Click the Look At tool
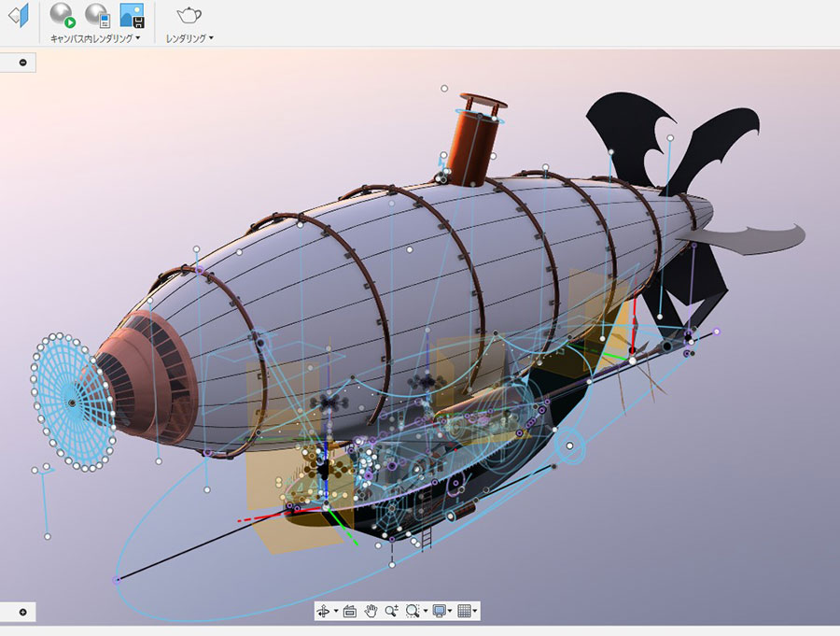Screen dimensions: 840x636 pyautogui.click(x=350, y=611)
